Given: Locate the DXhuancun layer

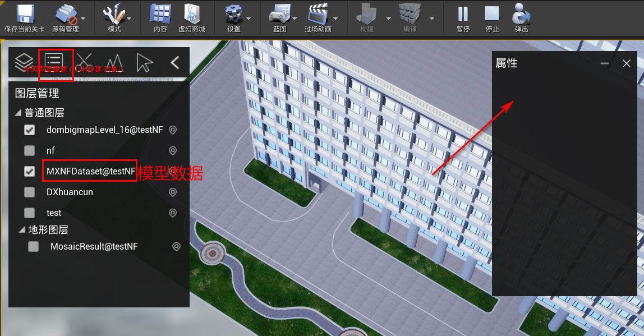Looking at the screenshot, I should click(173, 192).
